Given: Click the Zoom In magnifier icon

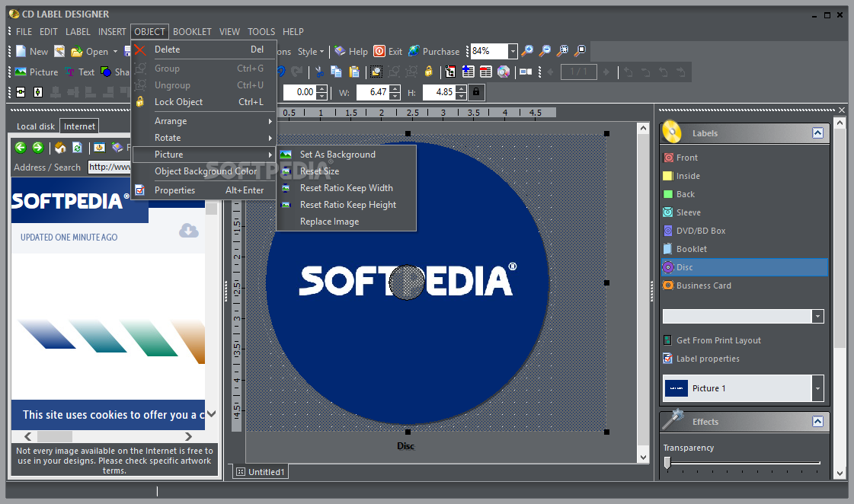Looking at the screenshot, I should pyautogui.click(x=527, y=51).
